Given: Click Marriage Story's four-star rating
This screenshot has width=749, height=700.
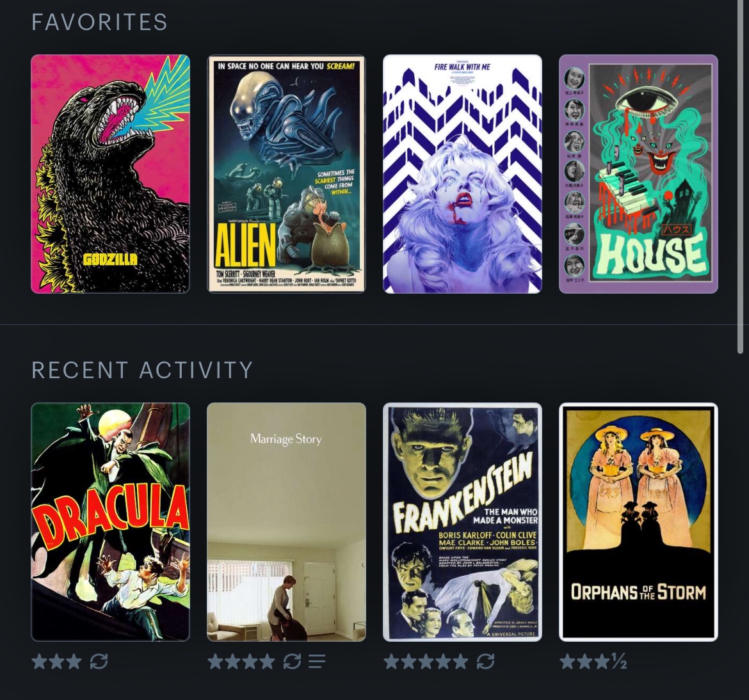Looking at the screenshot, I should (x=241, y=662).
